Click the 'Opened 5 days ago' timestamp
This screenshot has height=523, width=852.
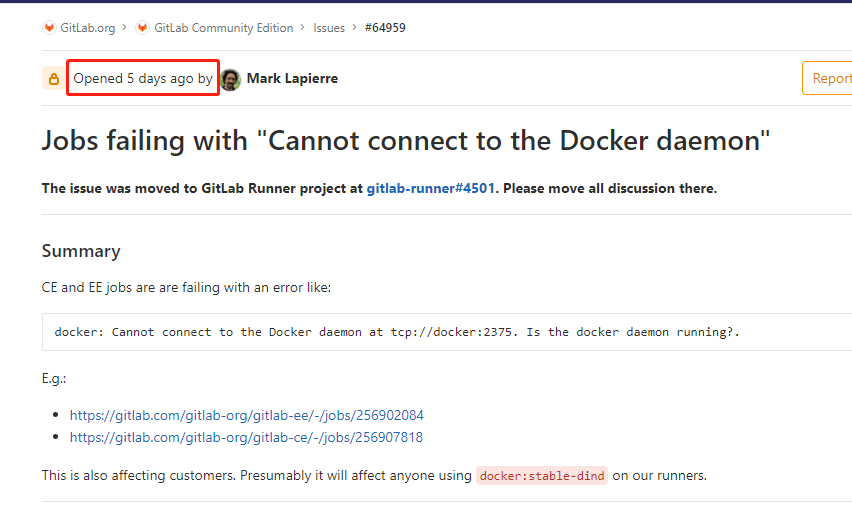(133, 79)
